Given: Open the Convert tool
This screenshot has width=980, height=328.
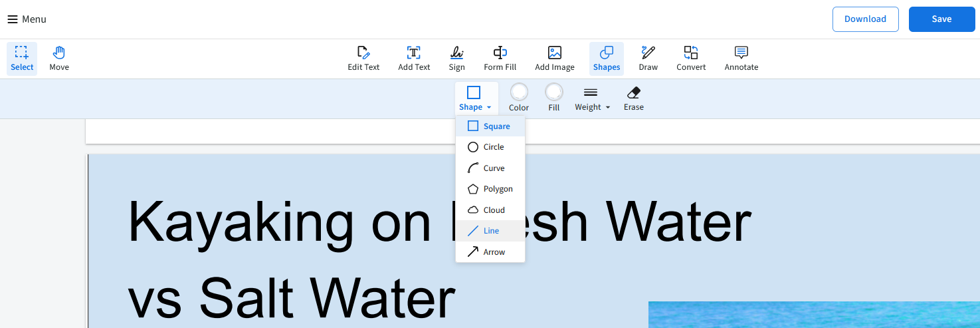Looking at the screenshot, I should point(691,59).
